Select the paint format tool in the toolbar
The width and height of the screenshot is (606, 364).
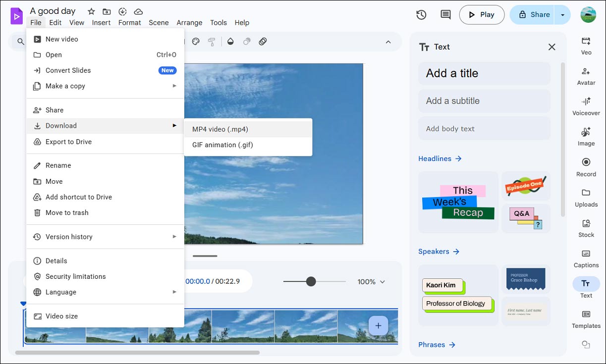[x=212, y=42]
